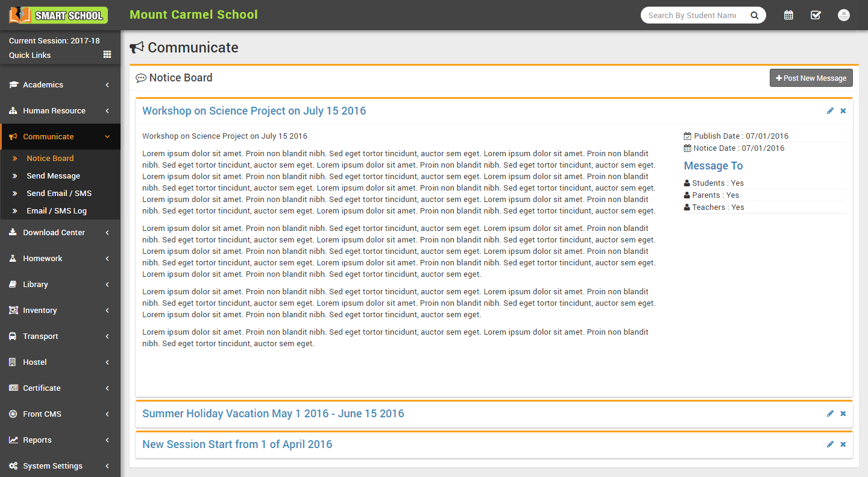
Task: Edit the Summer Holiday Vacation notice
Action: coord(830,414)
